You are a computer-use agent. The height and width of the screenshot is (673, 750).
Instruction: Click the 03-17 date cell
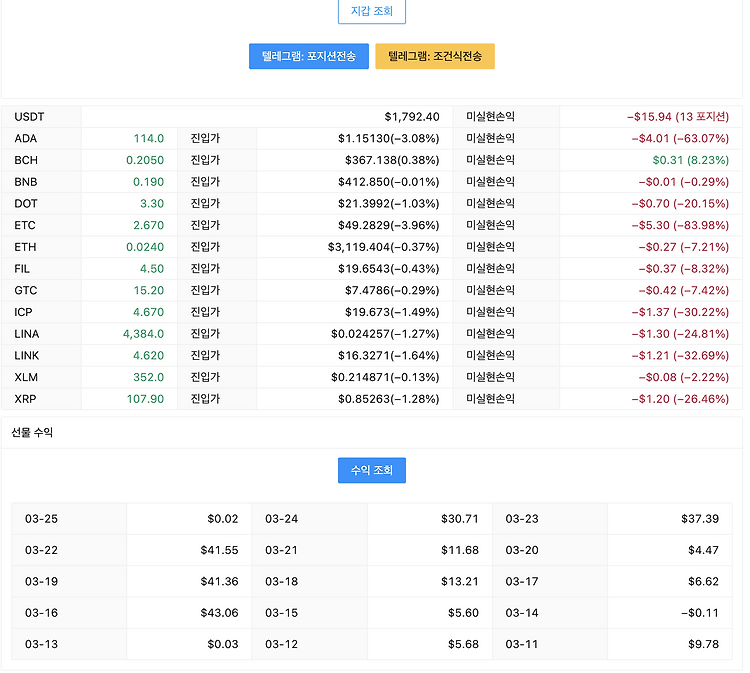click(x=522, y=582)
